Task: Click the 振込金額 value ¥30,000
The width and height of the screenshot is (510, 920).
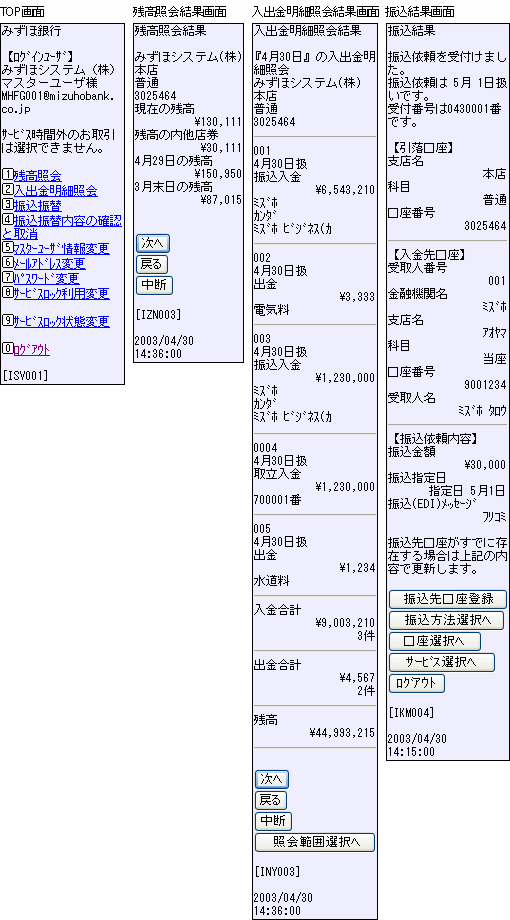Action: tap(484, 465)
